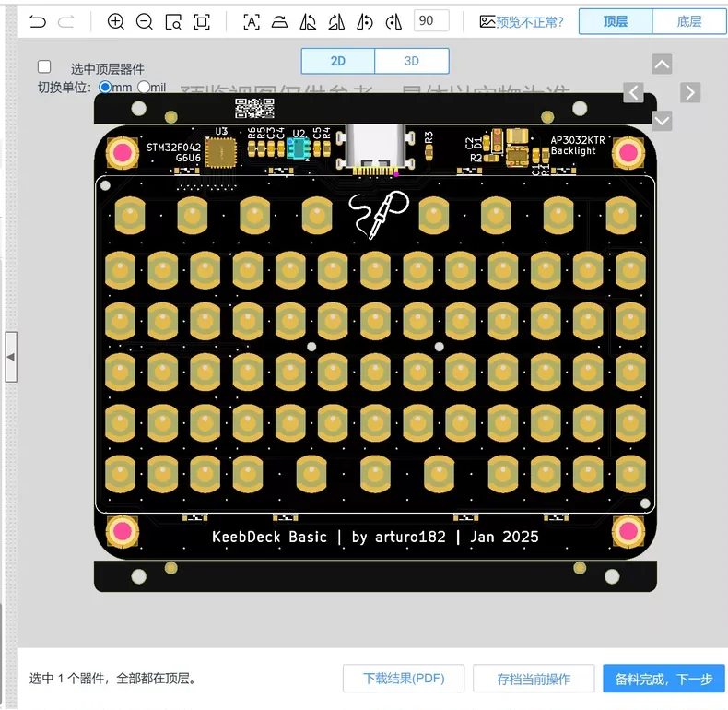Click the bracketed letter A toolbar icon
The height and width of the screenshot is (710, 728).
252,21
